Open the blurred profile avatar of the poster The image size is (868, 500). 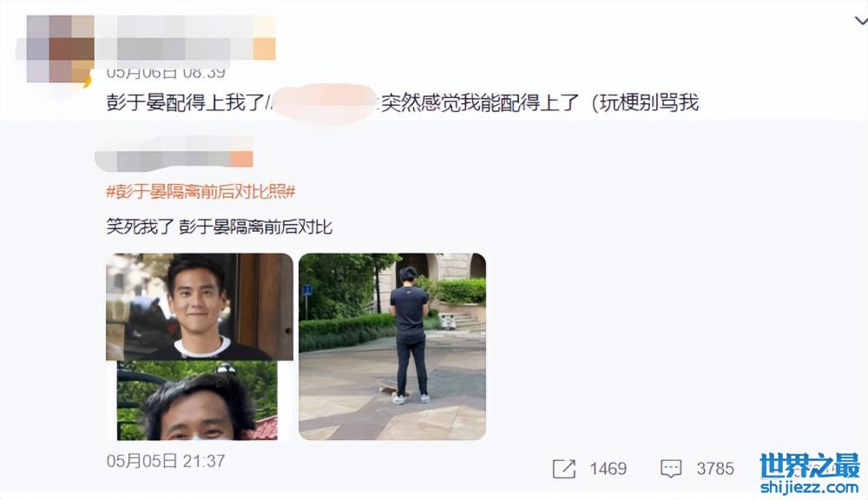(x=60, y=49)
